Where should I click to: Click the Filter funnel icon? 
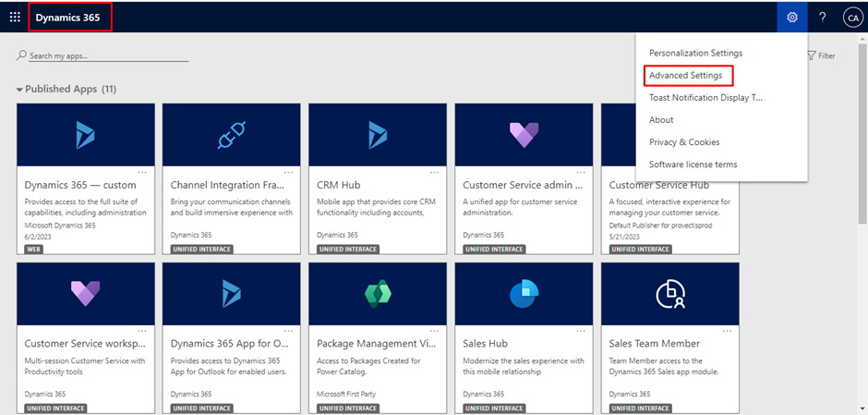coord(812,56)
